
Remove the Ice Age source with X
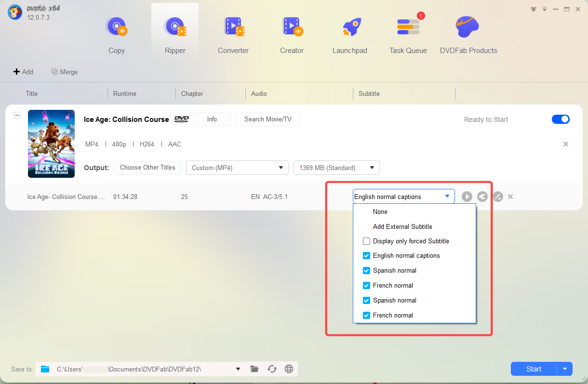pyautogui.click(x=566, y=144)
